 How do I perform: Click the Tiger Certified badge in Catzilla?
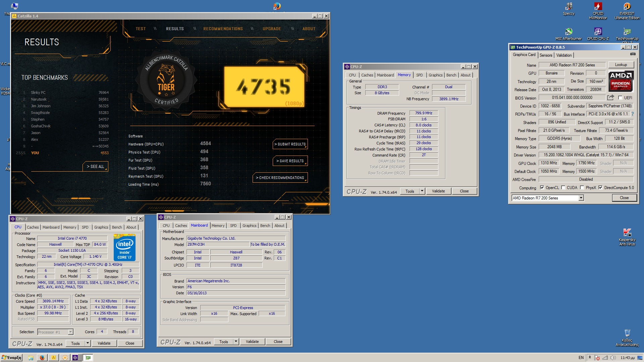[166, 80]
